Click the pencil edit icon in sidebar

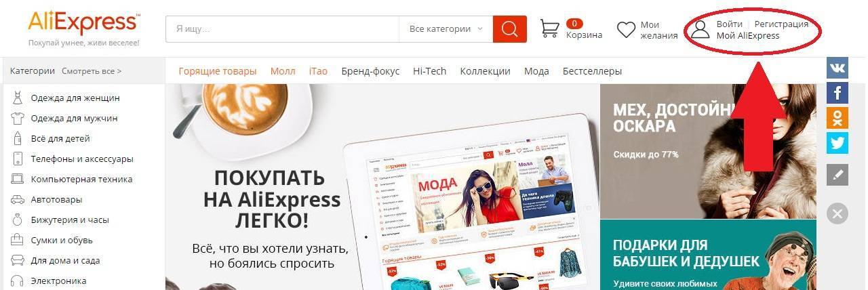click(x=837, y=175)
